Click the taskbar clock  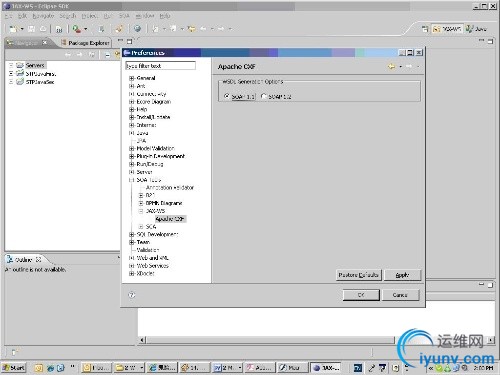[x=484, y=368]
